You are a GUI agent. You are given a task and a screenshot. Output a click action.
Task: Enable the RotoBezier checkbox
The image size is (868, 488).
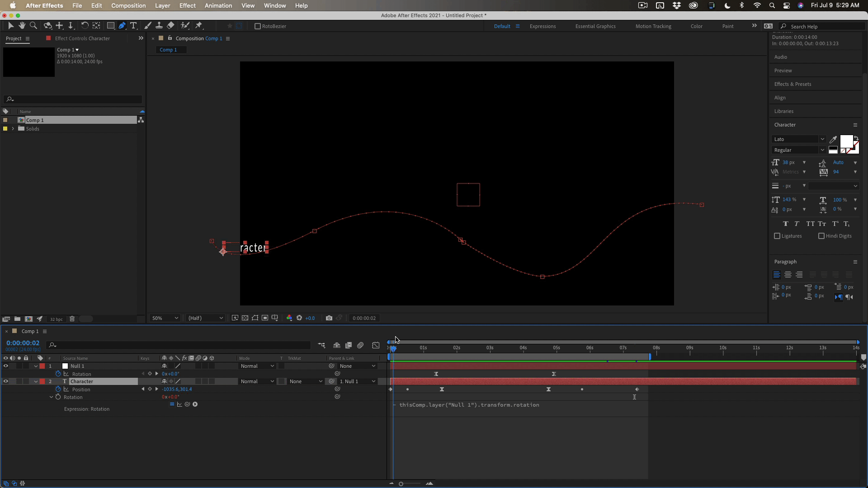(258, 26)
